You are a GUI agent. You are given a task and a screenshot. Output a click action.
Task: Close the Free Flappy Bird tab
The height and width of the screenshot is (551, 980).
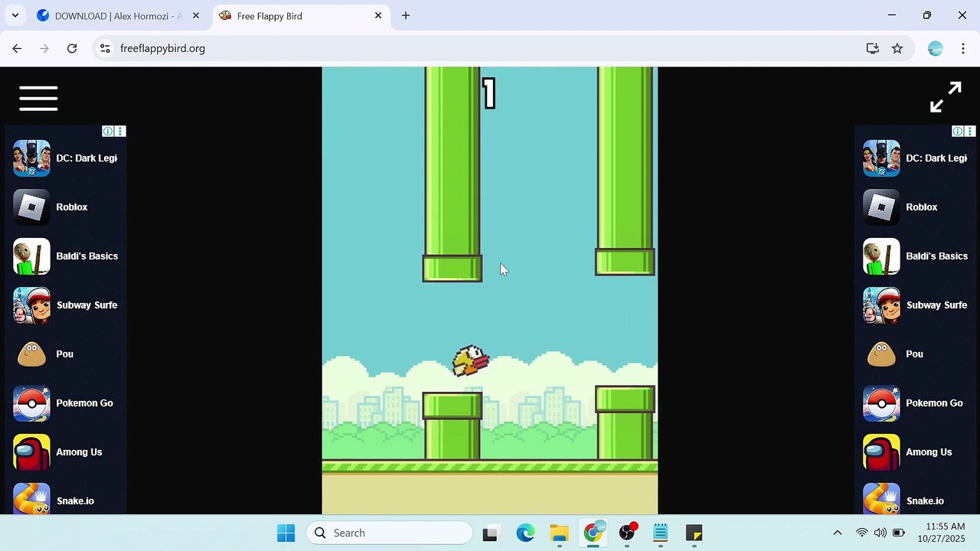pos(378,15)
